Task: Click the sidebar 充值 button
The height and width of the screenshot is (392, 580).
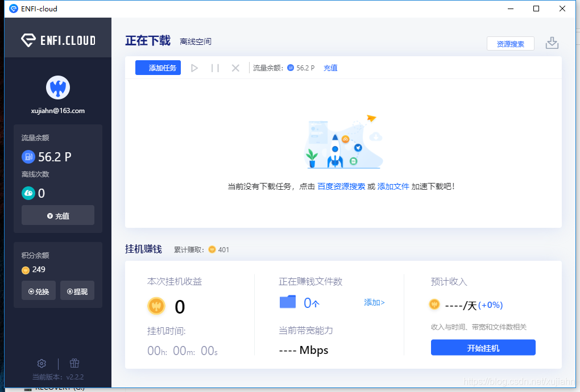Action: click(x=57, y=215)
